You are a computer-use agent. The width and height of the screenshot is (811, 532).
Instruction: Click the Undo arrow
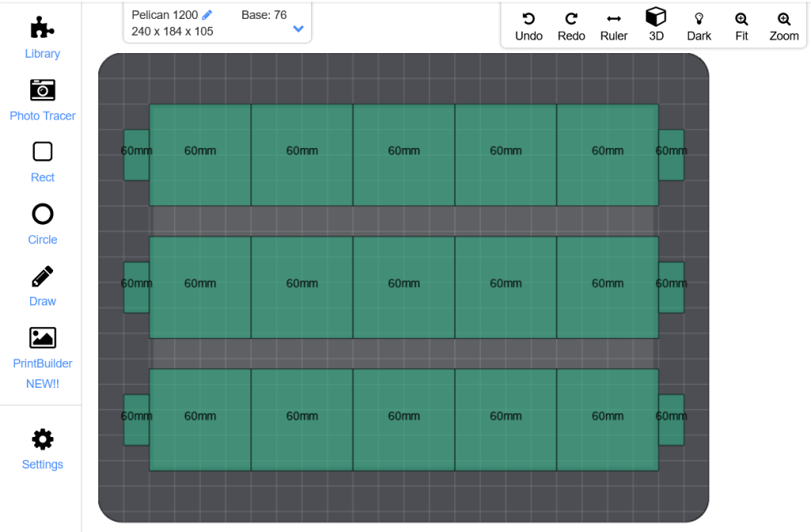pyautogui.click(x=528, y=19)
